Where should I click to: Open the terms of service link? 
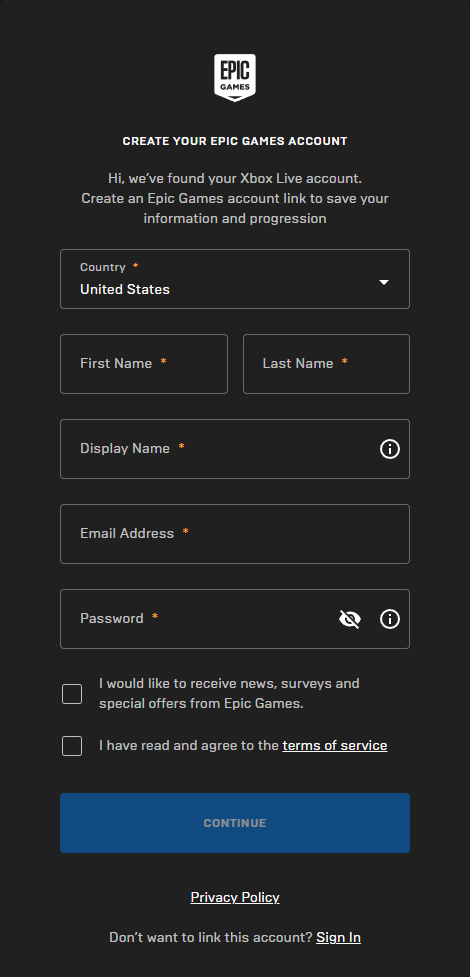coord(335,745)
